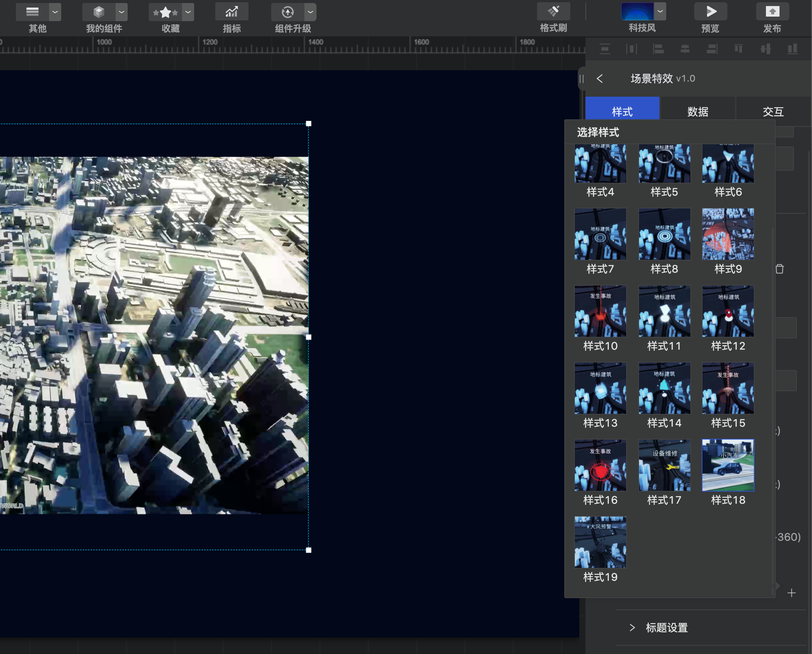Image resolution: width=812 pixels, height=654 pixels.
Task: Switch to the 交互 tab
Action: [773, 111]
